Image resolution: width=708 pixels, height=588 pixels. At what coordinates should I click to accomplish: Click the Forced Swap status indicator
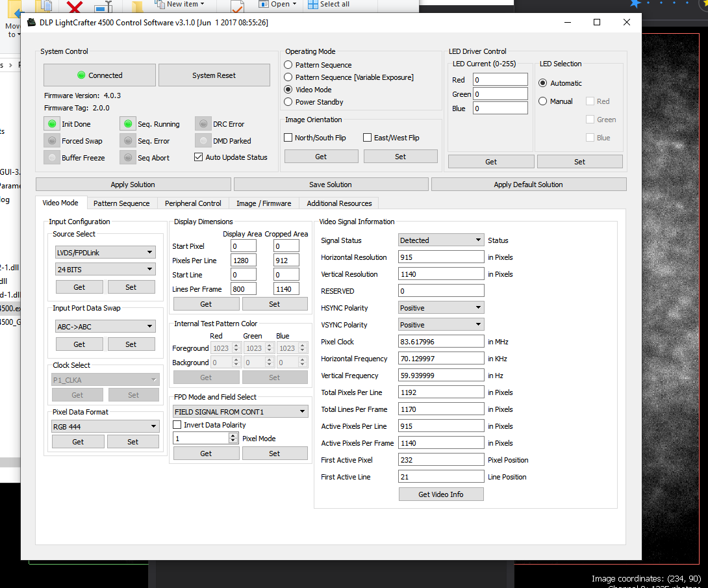(x=52, y=140)
